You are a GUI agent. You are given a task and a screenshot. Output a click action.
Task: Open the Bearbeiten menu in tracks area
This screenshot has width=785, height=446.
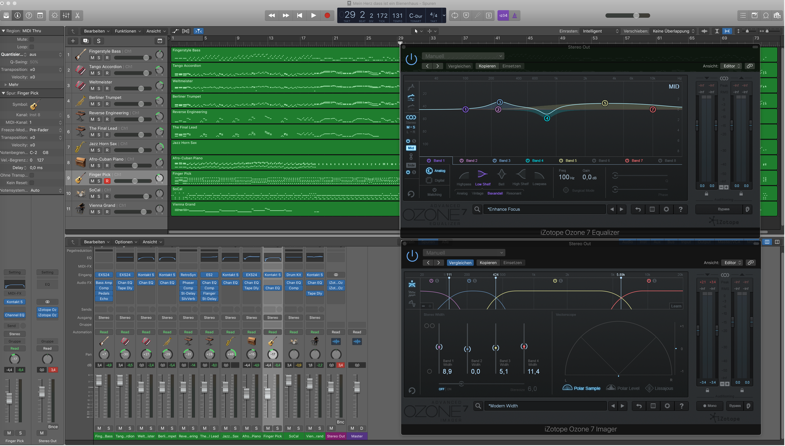pos(96,31)
